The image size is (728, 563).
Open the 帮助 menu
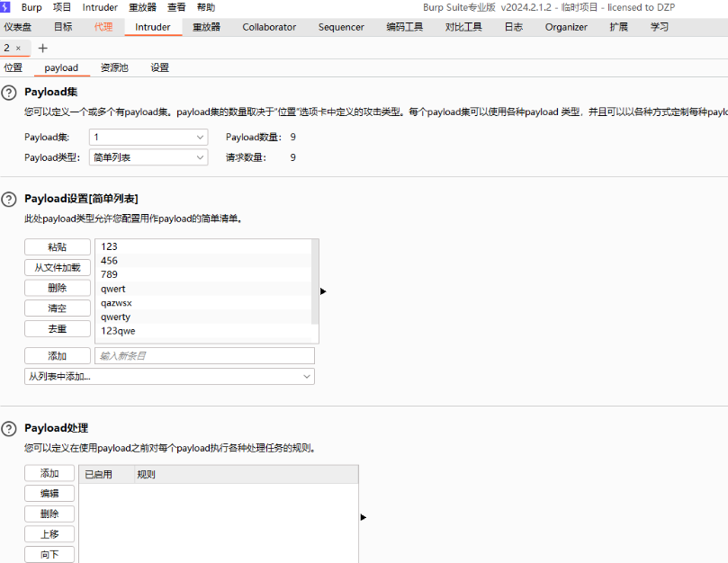[206, 7]
